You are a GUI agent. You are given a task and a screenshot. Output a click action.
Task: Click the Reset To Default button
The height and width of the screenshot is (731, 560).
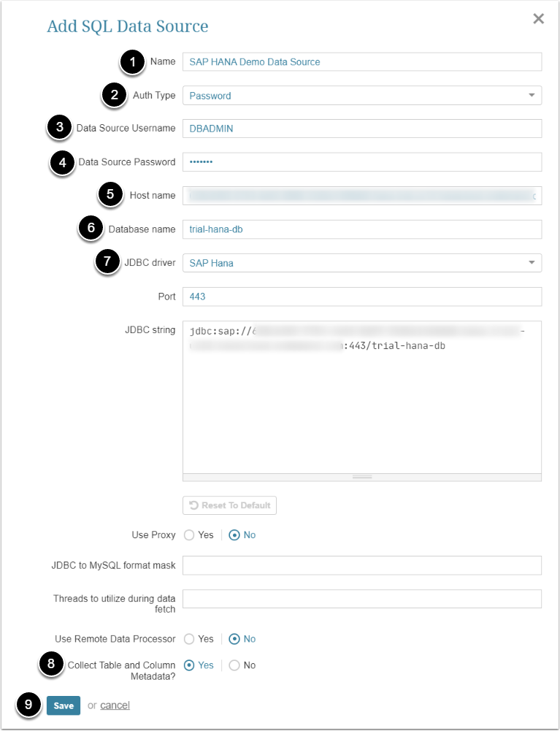point(229,505)
